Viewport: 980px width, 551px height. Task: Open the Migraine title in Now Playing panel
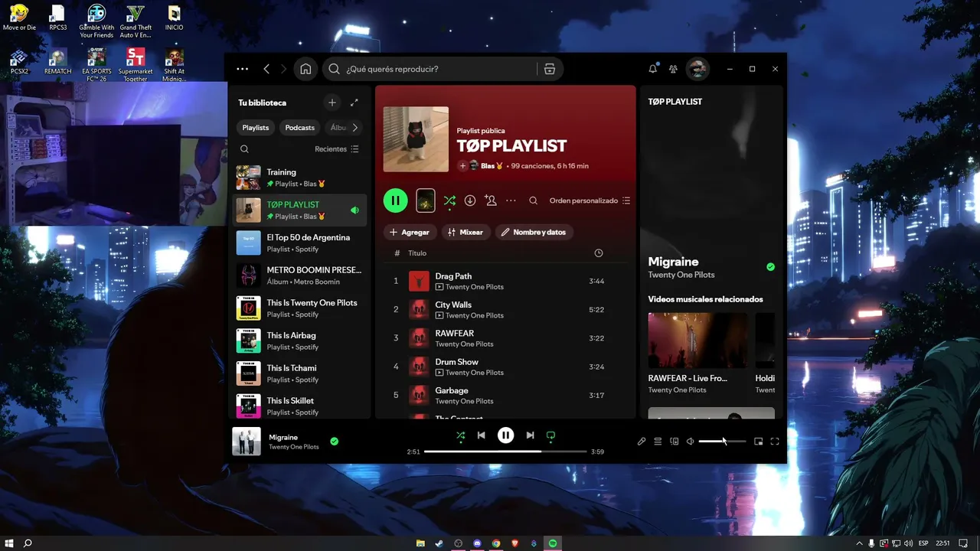674,262
